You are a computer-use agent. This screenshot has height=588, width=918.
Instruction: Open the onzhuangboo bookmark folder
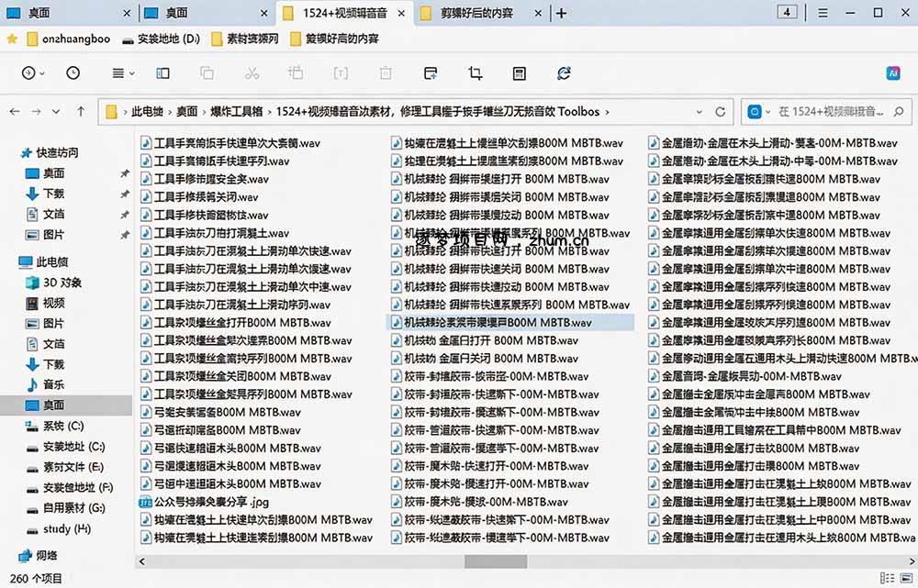tap(69, 39)
